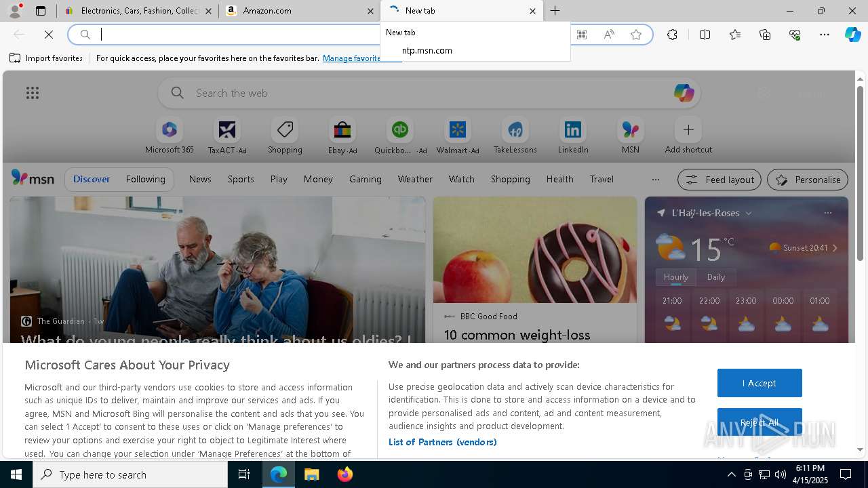
Task: Open the TaxACT shortcut
Action: pos(227,136)
